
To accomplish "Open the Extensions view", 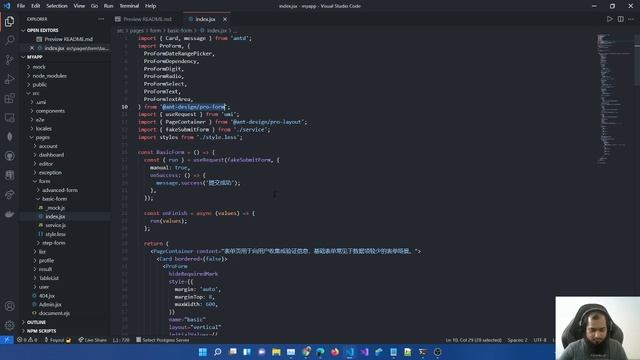I will (9, 98).
